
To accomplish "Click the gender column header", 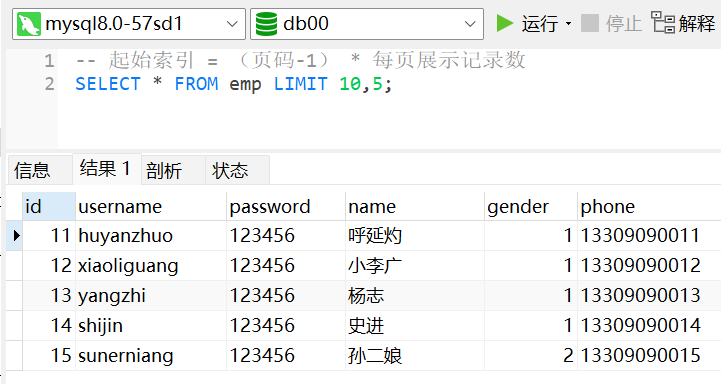I will [x=531, y=206].
